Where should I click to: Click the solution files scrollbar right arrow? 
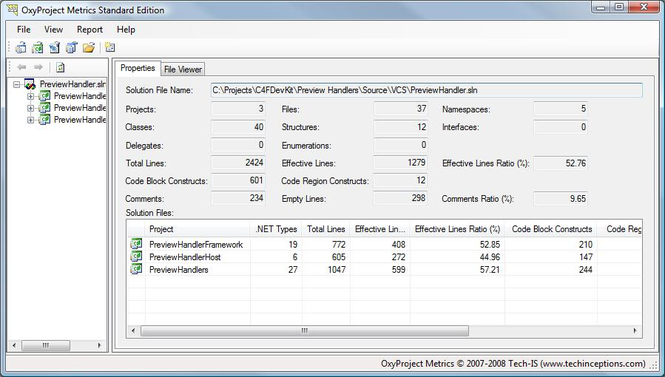[x=635, y=331]
